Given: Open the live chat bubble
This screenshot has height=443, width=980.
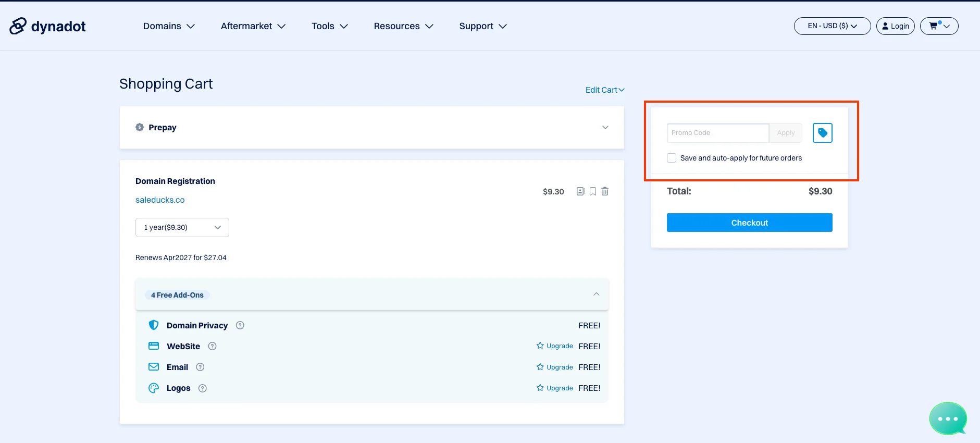Looking at the screenshot, I should tap(948, 419).
